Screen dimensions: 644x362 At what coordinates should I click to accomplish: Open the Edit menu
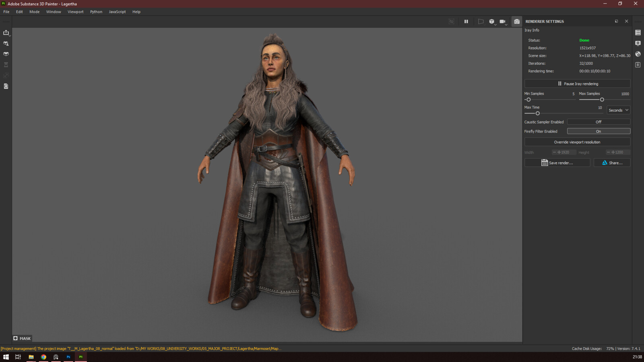(19, 12)
